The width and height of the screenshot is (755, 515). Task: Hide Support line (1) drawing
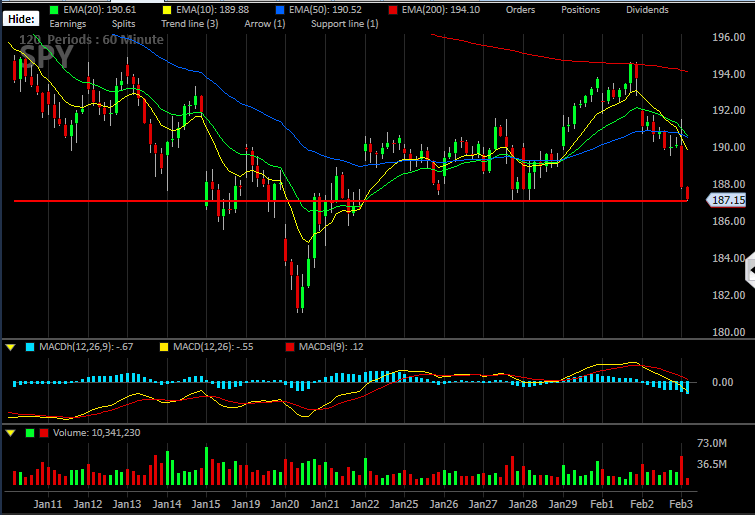[345, 24]
